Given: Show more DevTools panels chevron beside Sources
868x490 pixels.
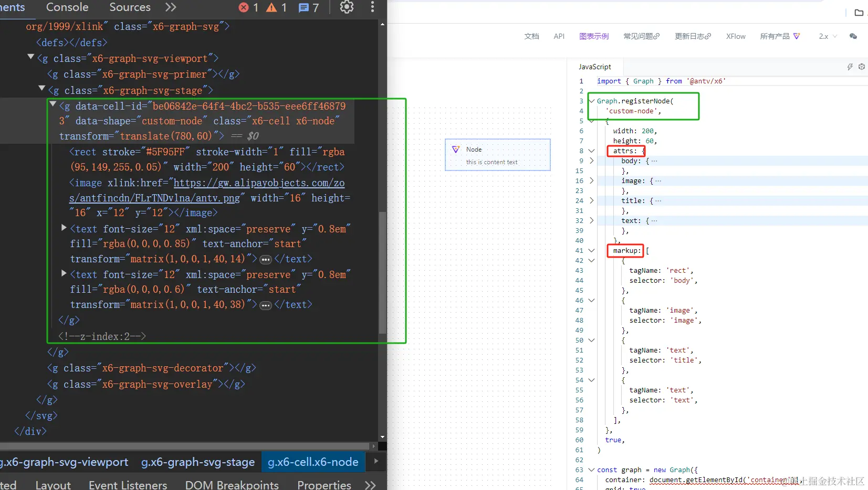Looking at the screenshot, I should point(171,7).
